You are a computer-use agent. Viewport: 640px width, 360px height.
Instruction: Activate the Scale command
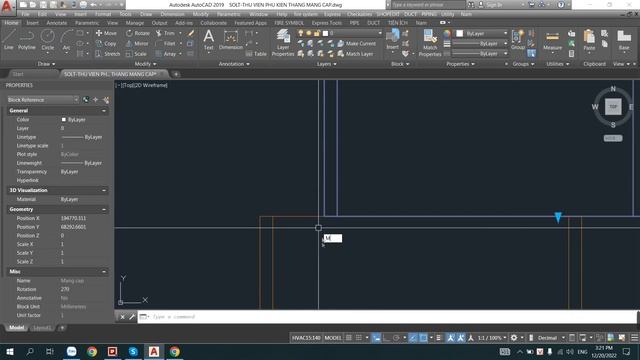click(x=136, y=53)
